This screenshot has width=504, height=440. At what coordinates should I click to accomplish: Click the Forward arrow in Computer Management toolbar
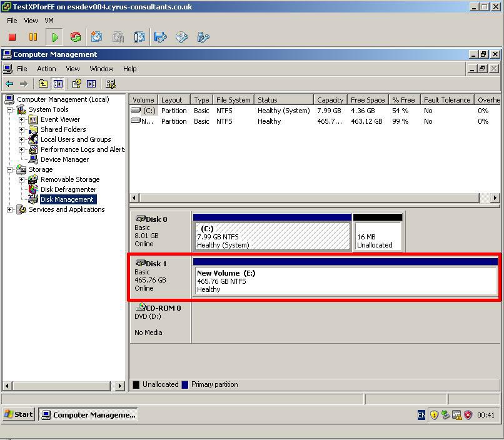pyautogui.click(x=24, y=84)
